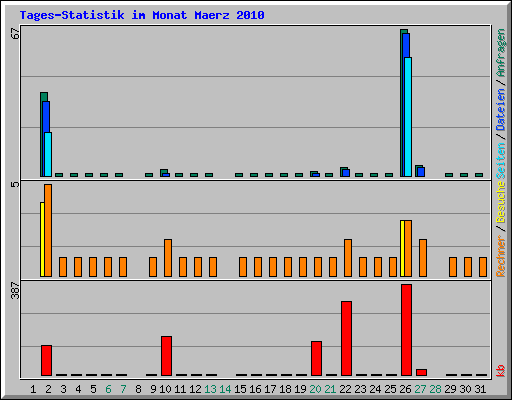The width and height of the screenshot is (512, 400).
Task: Click the red "kb" legend label
Action: click(x=501, y=371)
